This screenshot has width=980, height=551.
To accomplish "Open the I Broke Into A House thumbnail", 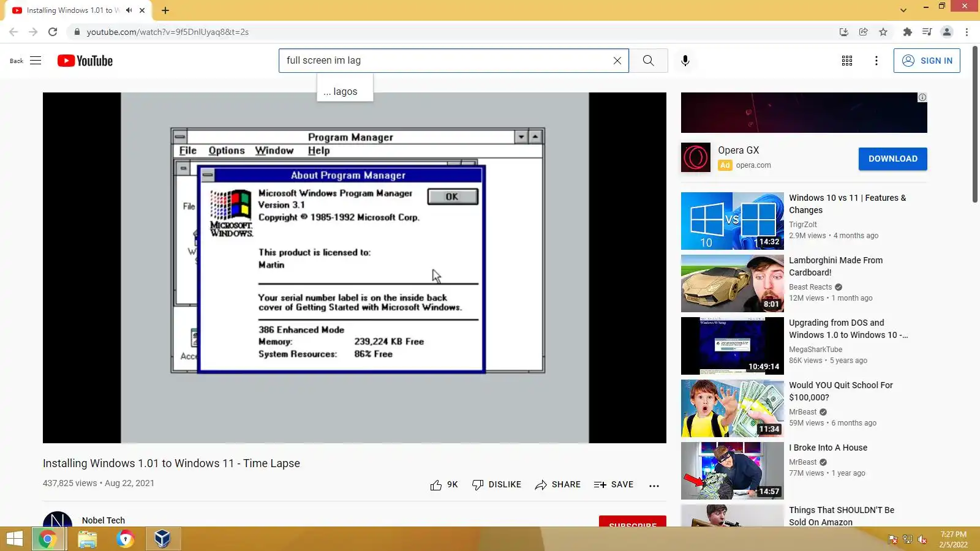I will 733,471.
